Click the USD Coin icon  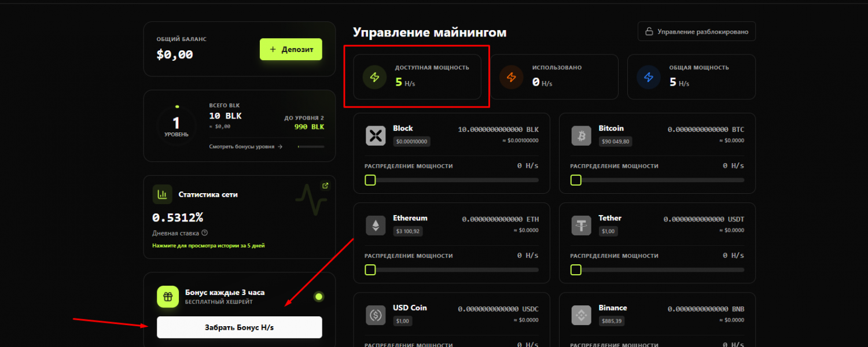click(x=375, y=315)
